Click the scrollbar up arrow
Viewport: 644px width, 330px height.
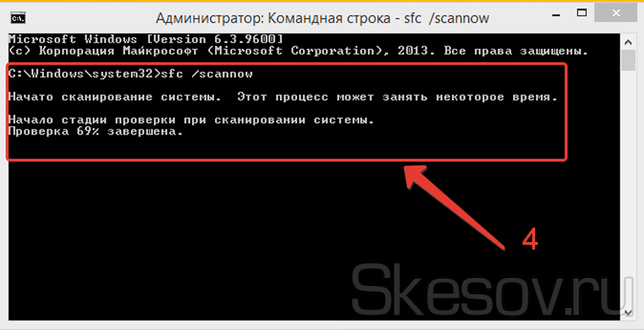pyautogui.click(x=628, y=42)
